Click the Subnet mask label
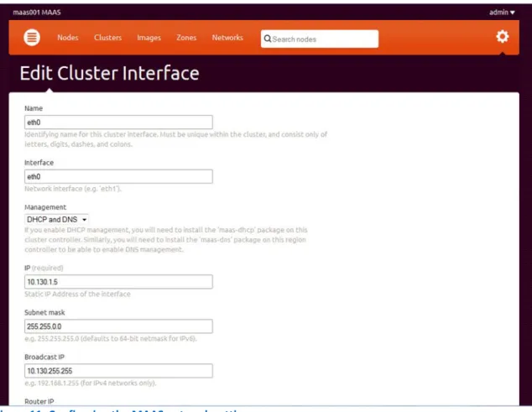This screenshot has height=412, width=532. pyautogui.click(x=44, y=312)
